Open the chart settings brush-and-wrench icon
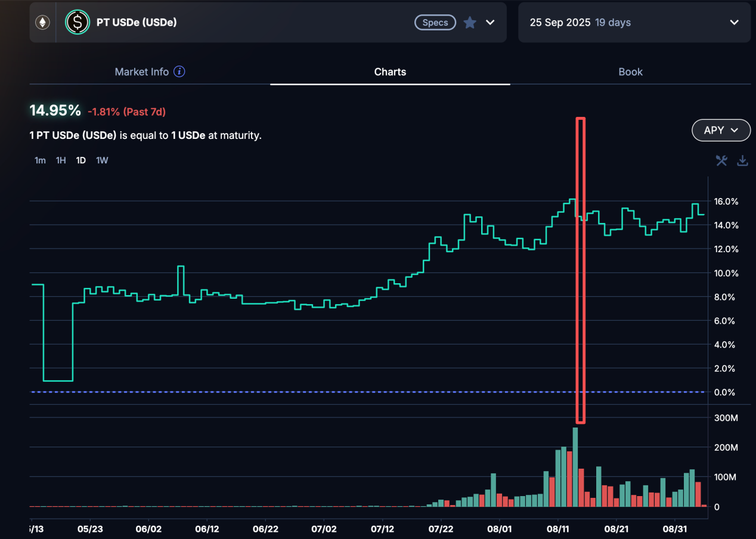The height and width of the screenshot is (539, 756). coord(721,160)
